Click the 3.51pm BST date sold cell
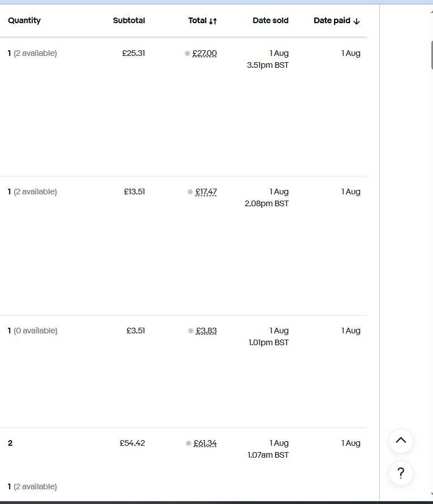The image size is (433, 504). tap(267, 65)
